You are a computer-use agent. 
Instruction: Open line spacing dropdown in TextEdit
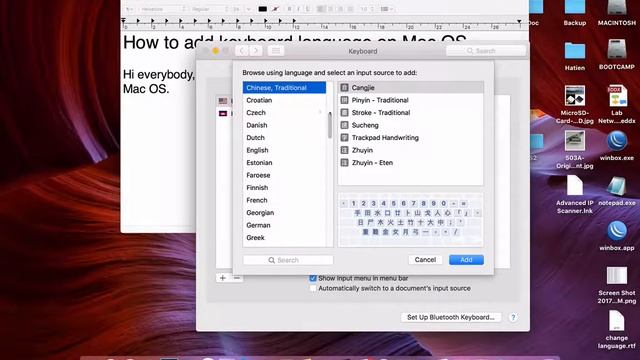[367, 9]
